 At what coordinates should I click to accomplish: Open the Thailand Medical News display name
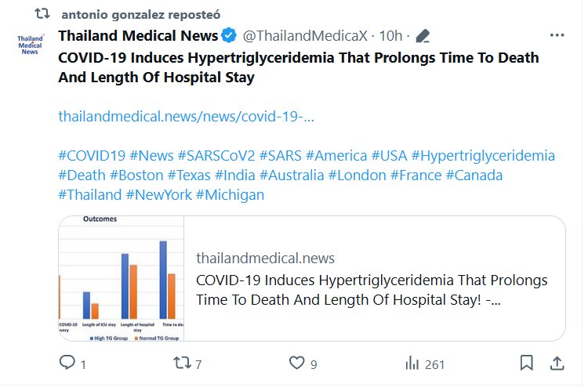pyautogui.click(x=138, y=36)
